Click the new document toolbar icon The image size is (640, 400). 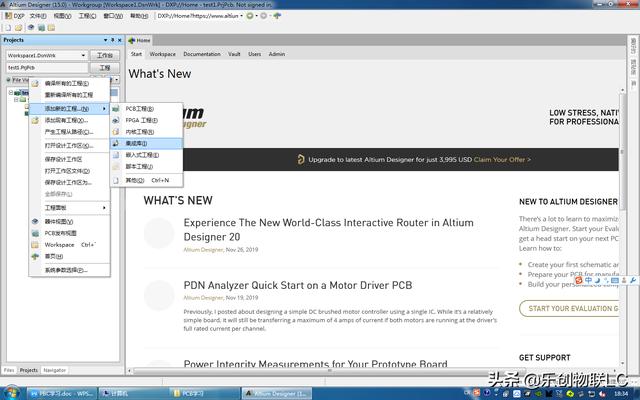tap(8, 28)
